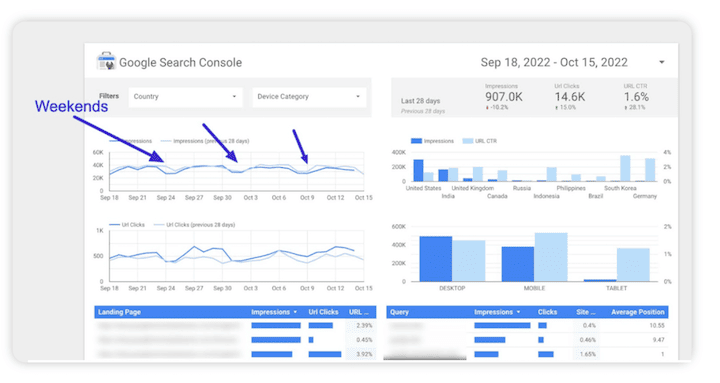The image size is (720, 383).
Task: Open the date range selector arrow
Action: pos(662,62)
